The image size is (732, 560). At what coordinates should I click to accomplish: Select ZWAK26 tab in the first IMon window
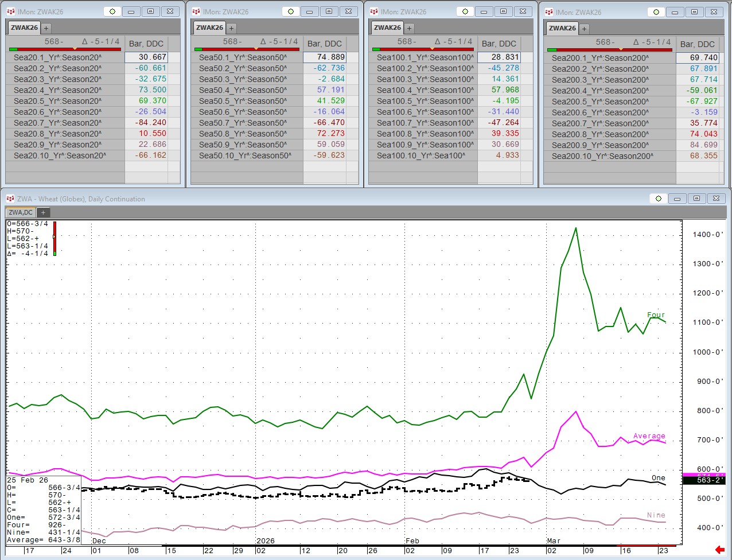coord(24,28)
